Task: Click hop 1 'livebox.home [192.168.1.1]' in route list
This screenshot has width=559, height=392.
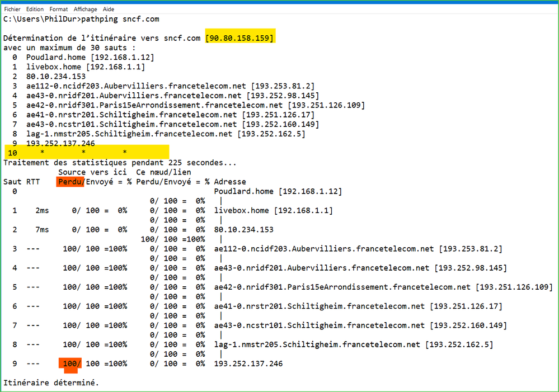Action: pyautogui.click(x=86, y=67)
